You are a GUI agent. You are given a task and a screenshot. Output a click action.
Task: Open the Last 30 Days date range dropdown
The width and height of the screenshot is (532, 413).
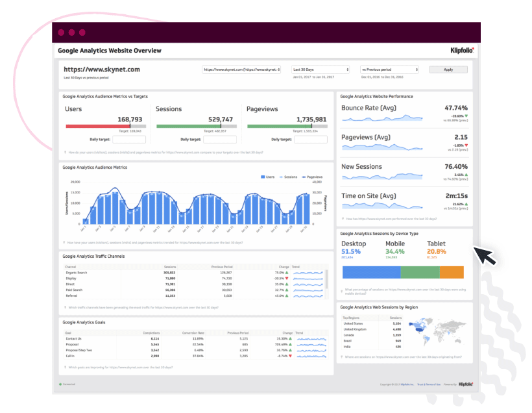320,69
